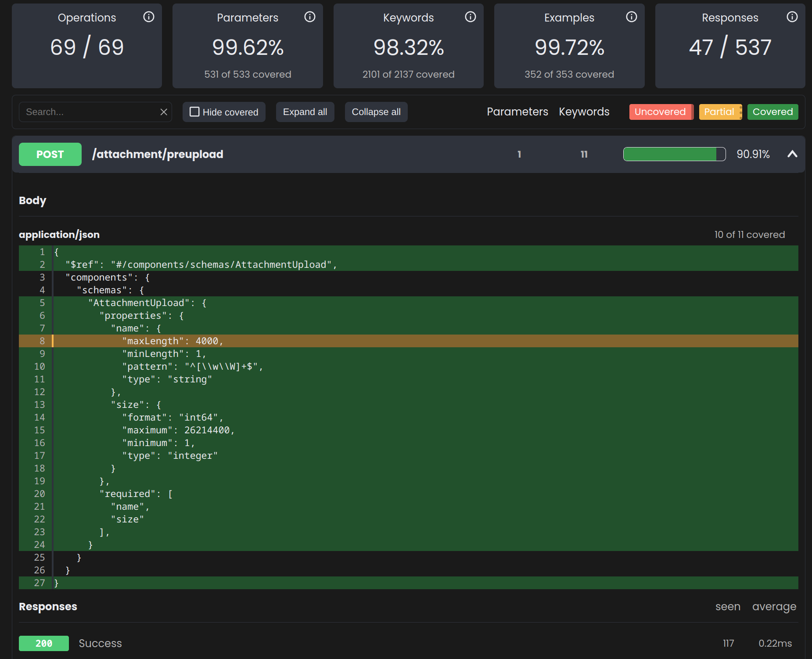
Task: Select the Partial legend badge
Action: coord(720,112)
